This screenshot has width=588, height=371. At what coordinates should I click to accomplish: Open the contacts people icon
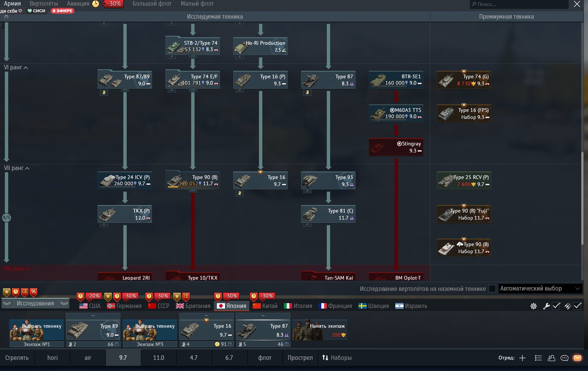(551, 358)
